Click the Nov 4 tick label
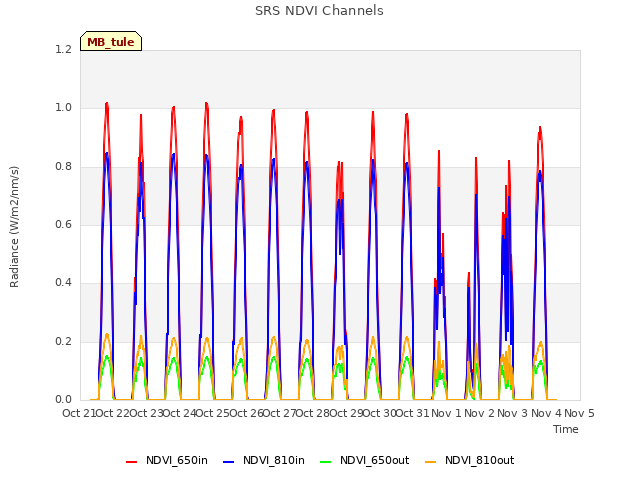 coord(546,413)
